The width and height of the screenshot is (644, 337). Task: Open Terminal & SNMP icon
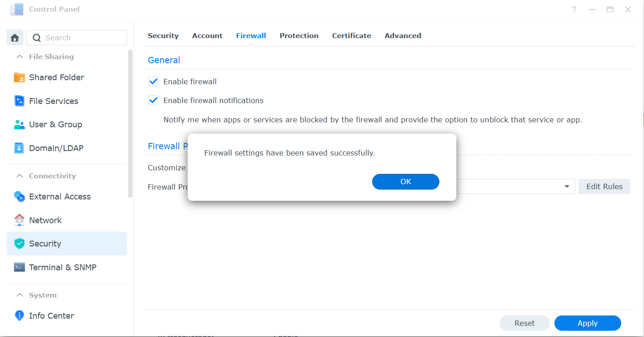point(19,267)
